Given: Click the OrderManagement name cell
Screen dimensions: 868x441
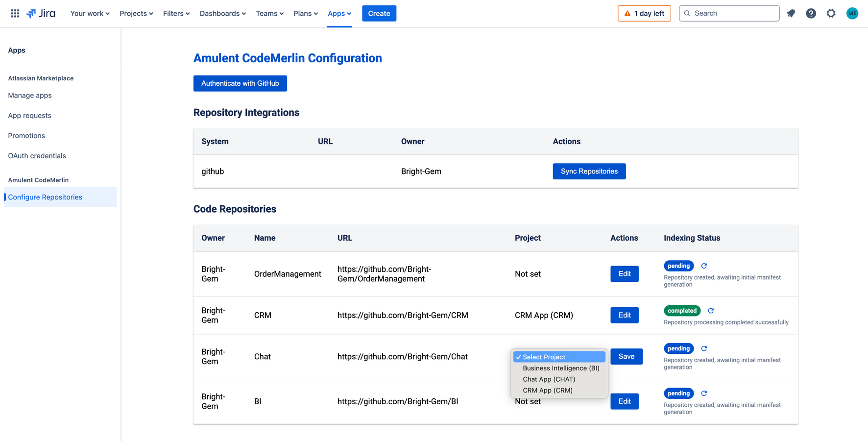Looking at the screenshot, I should pos(288,274).
